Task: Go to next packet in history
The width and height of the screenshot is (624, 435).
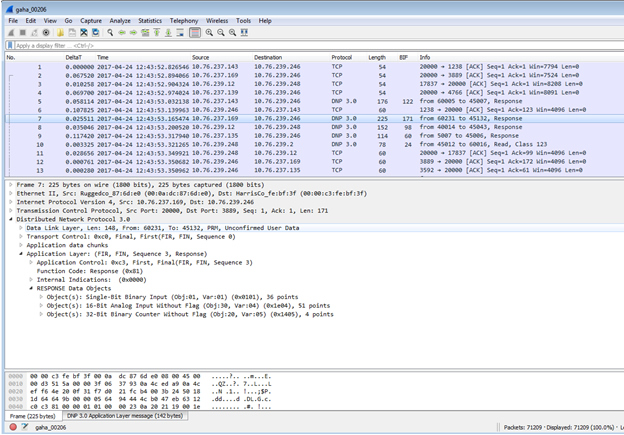Action: 133,33
